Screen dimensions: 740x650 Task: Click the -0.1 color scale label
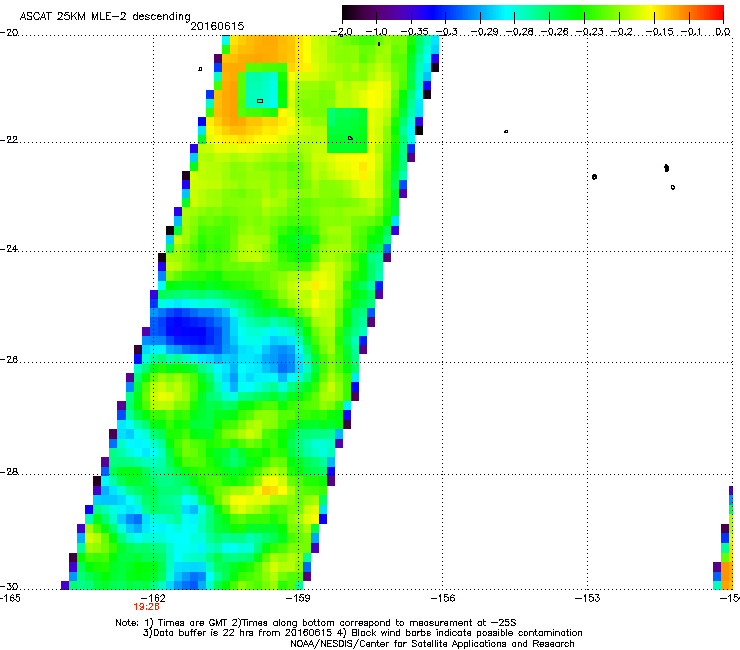(x=691, y=32)
